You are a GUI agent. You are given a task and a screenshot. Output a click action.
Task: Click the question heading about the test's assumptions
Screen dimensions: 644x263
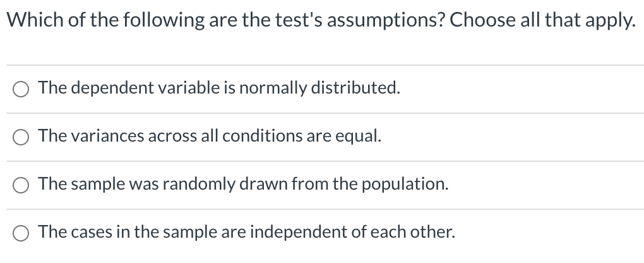(319, 21)
